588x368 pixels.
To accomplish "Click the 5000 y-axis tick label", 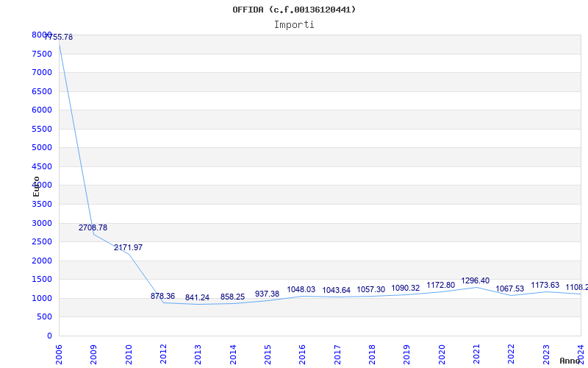I will [x=42, y=148].
